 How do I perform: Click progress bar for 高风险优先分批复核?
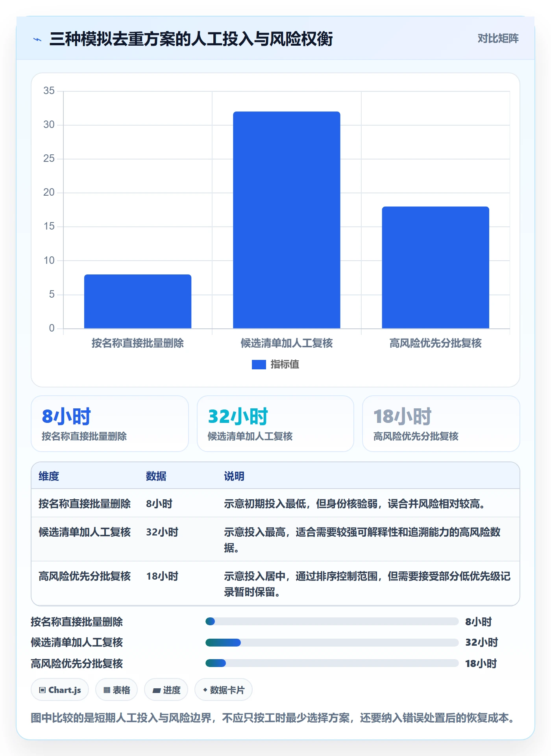pyautogui.click(x=332, y=663)
